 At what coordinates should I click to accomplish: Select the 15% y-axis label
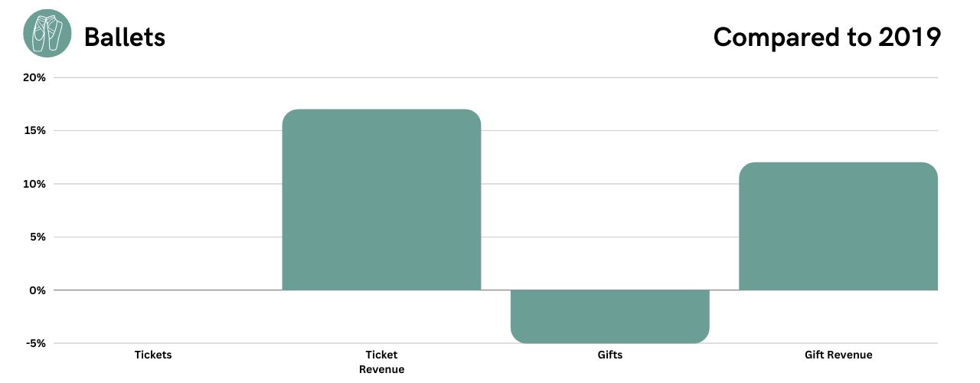(x=35, y=130)
